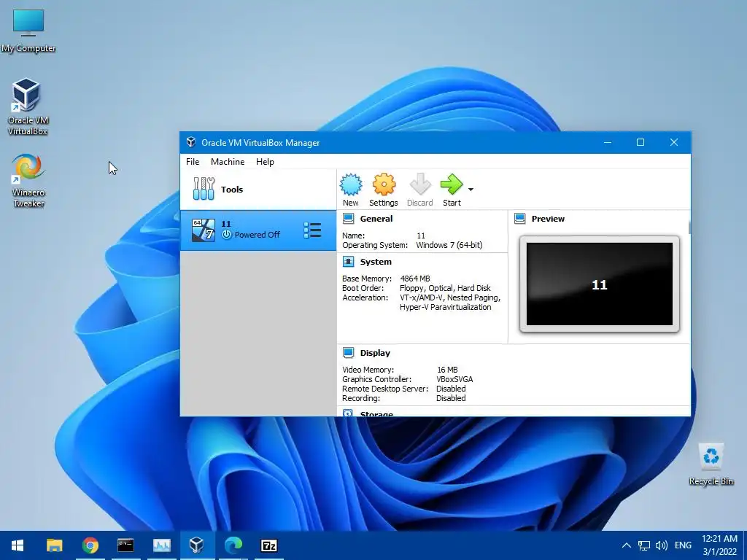Open the Tools item in sidebar
Image resolution: width=747 pixels, height=560 pixels.
[258, 190]
